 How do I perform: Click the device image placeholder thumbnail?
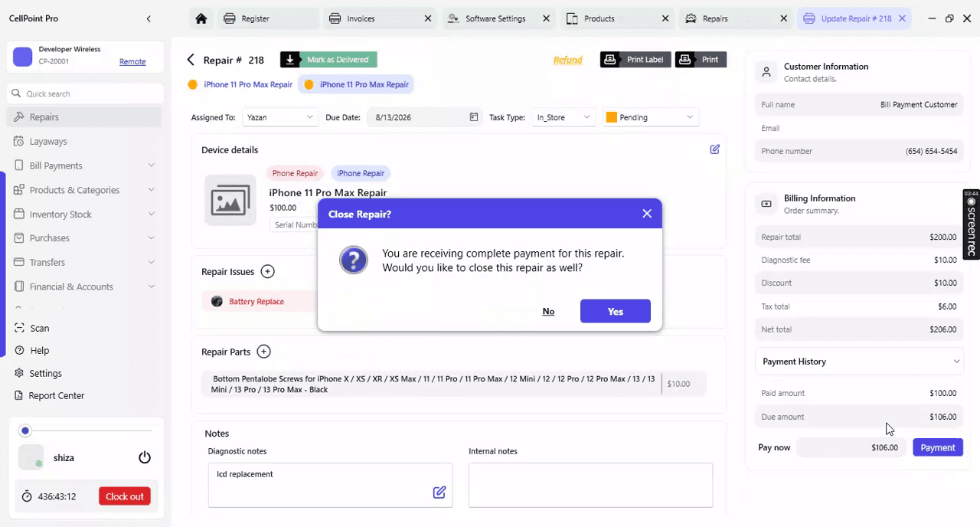coord(230,200)
